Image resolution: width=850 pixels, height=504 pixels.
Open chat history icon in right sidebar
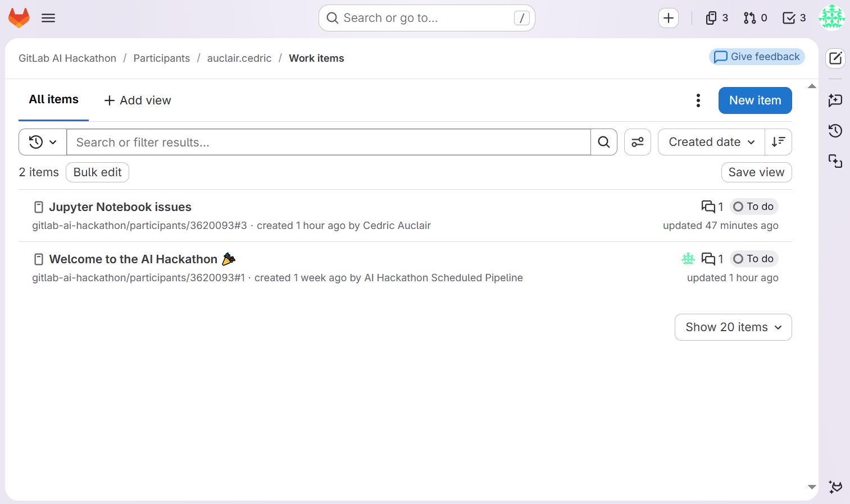click(835, 131)
